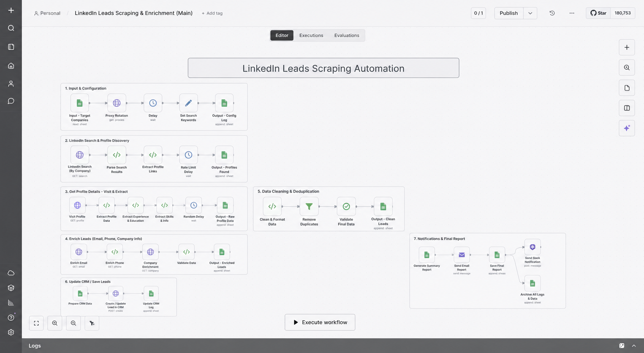Select the Set Search Keywords node
Image resolution: width=644 pixels, height=353 pixels.
(x=188, y=103)
